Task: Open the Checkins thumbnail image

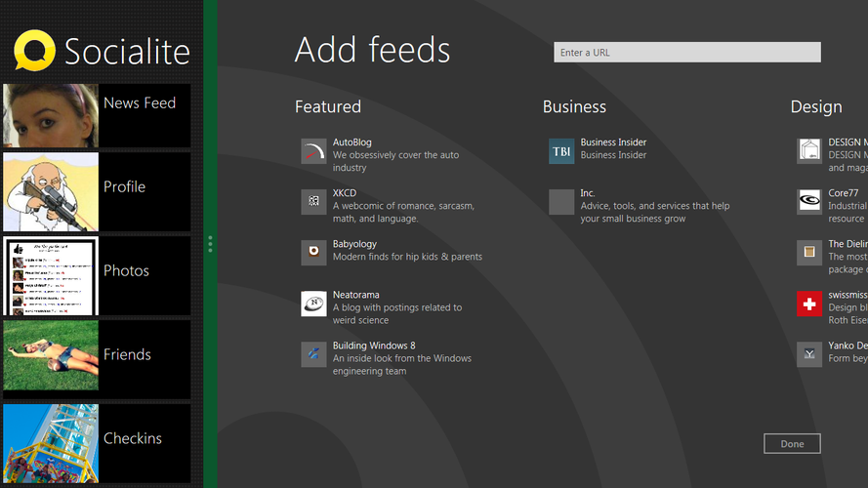Action: point(51,443)
